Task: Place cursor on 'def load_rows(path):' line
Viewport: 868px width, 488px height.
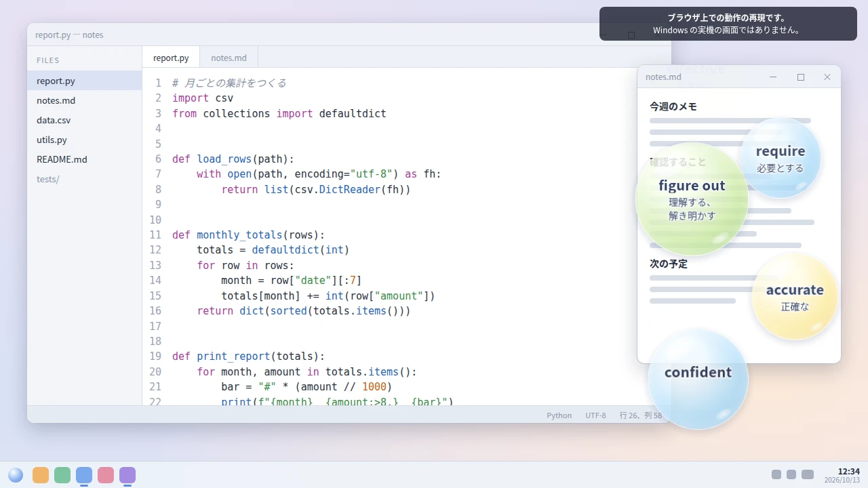Action: coord(233,159)
